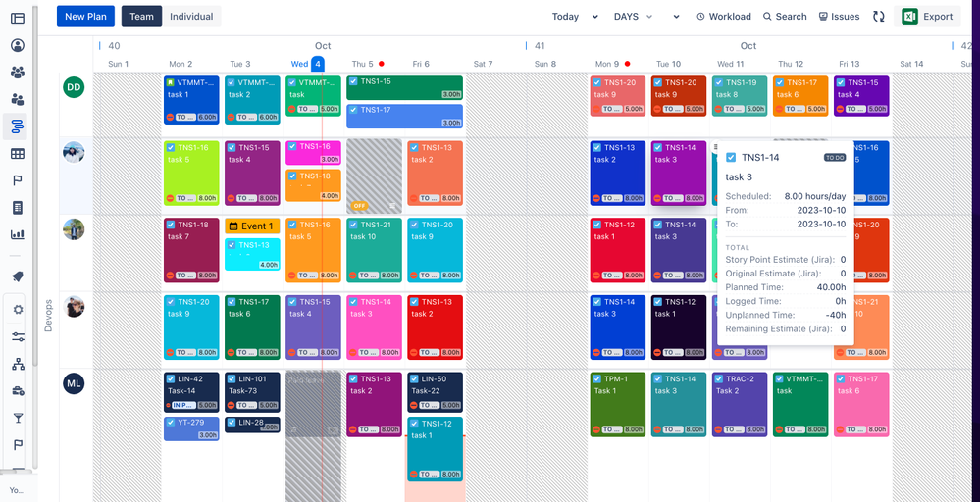The width and height of the screenshot is (980, 502).
Task: Click the Mon 9 date header
Action: pos(607,64)
